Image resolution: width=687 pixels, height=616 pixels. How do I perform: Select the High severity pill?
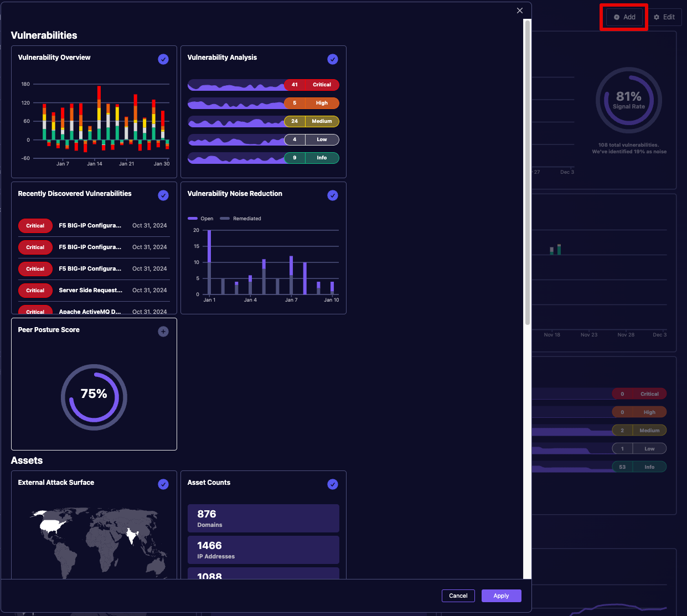pyautogui.click(x=311, y=103)
